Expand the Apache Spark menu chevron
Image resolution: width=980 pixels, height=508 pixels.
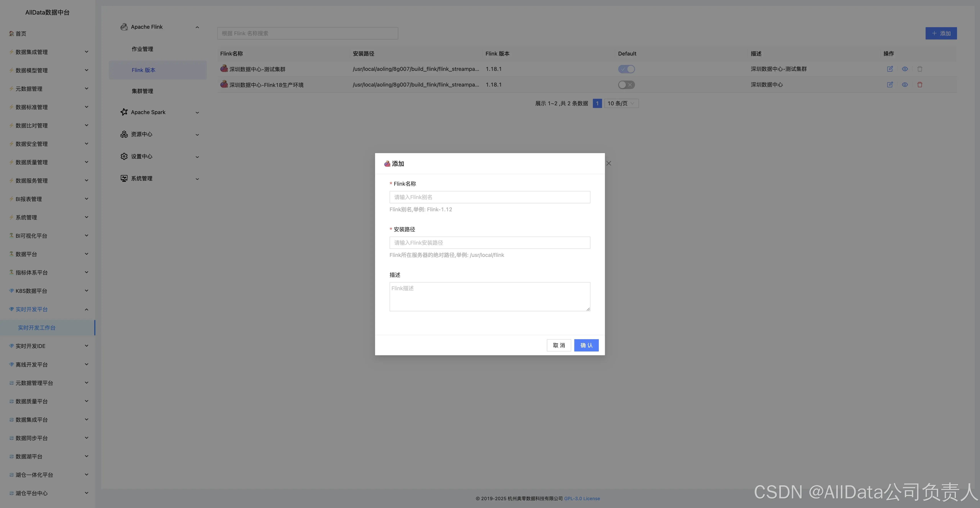click(x=197, y=113)
